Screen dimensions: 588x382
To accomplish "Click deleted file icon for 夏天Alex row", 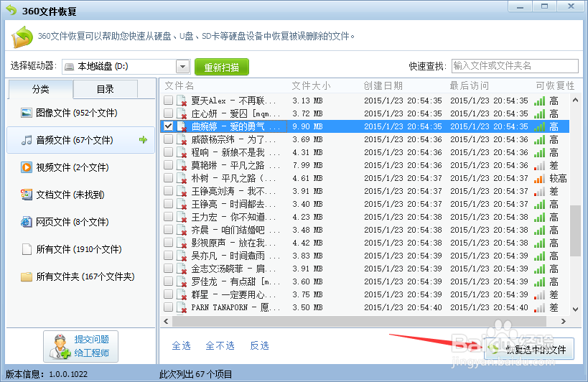I will coord(182,101).
